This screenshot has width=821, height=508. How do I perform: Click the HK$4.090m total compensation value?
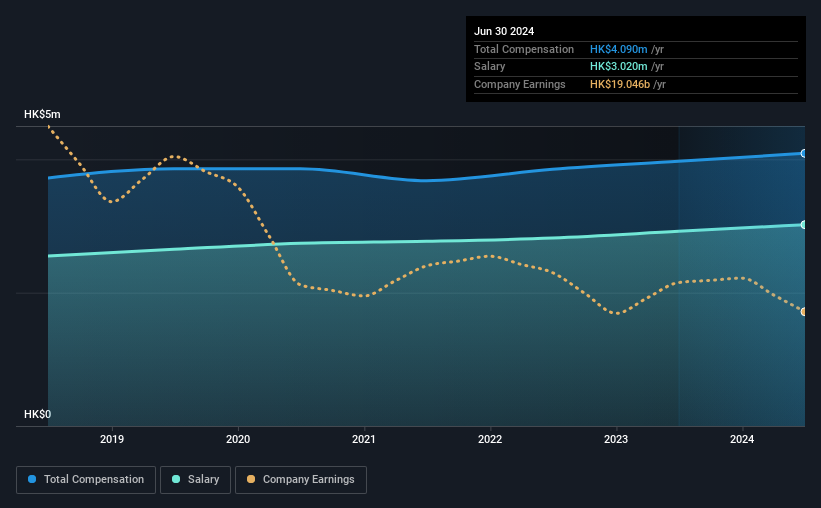[618, 49]
